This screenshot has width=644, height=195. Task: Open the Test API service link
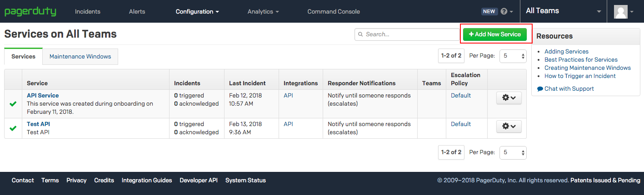point(38,124)
